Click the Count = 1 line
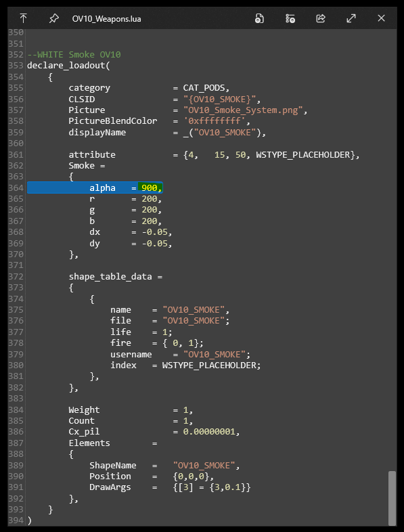Image resolution: width=404 pixels, height=532 pixels. click(131, 421)
